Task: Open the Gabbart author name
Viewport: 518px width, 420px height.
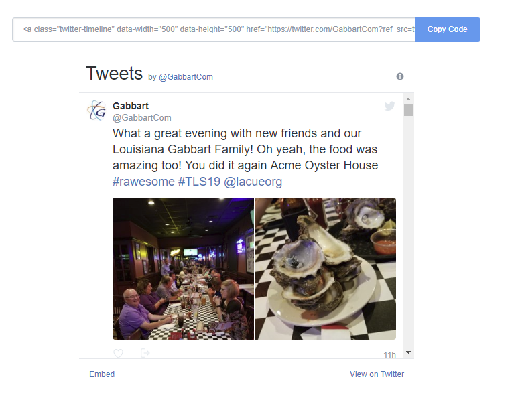Action: point(131,106)
